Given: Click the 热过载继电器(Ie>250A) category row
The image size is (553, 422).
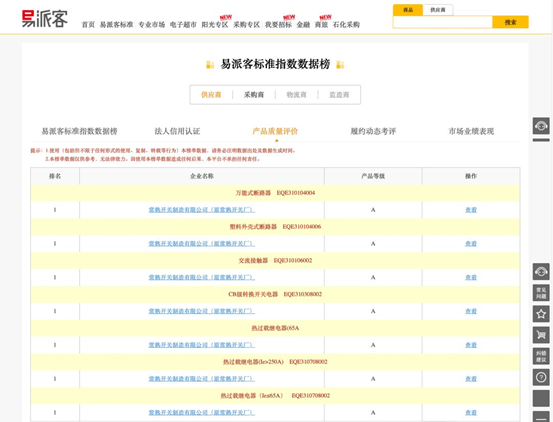Looking at the screenshot, I should (x=275, y=362).
